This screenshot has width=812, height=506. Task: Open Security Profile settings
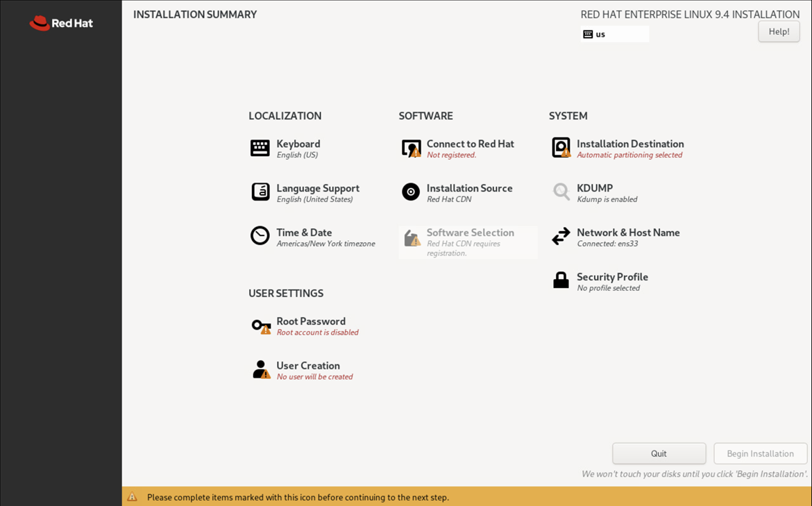point(613,277)
